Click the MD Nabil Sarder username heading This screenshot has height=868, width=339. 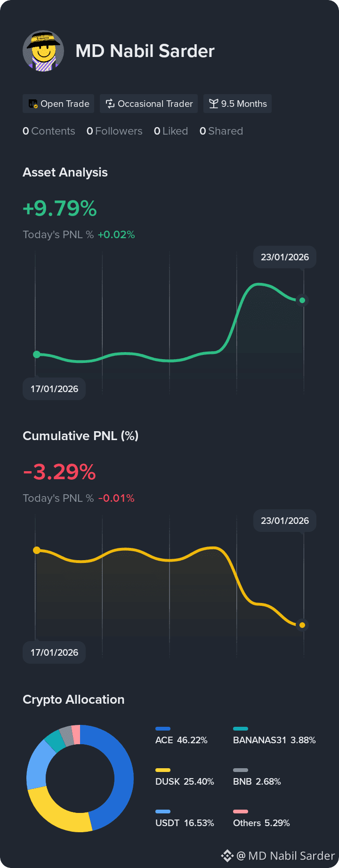pos(145,51)
